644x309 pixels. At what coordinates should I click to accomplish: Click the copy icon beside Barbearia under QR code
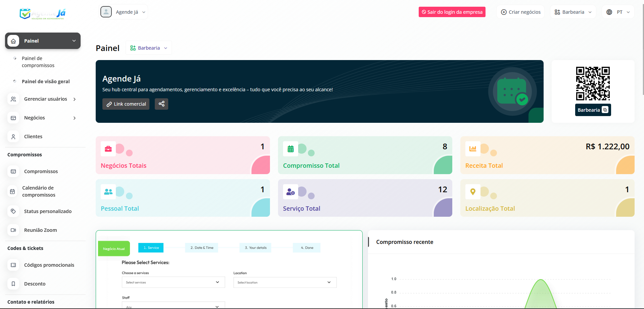[x=605, y=110]
